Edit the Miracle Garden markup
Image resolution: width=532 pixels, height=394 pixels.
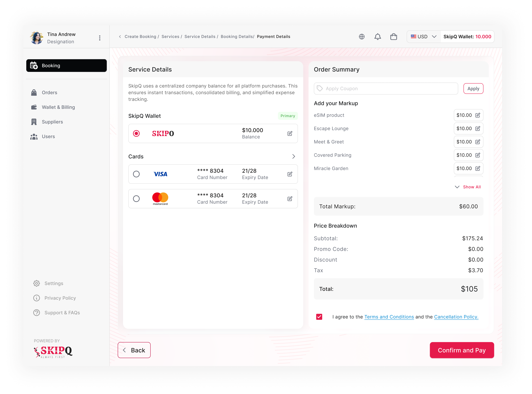[x=477, y=168]
